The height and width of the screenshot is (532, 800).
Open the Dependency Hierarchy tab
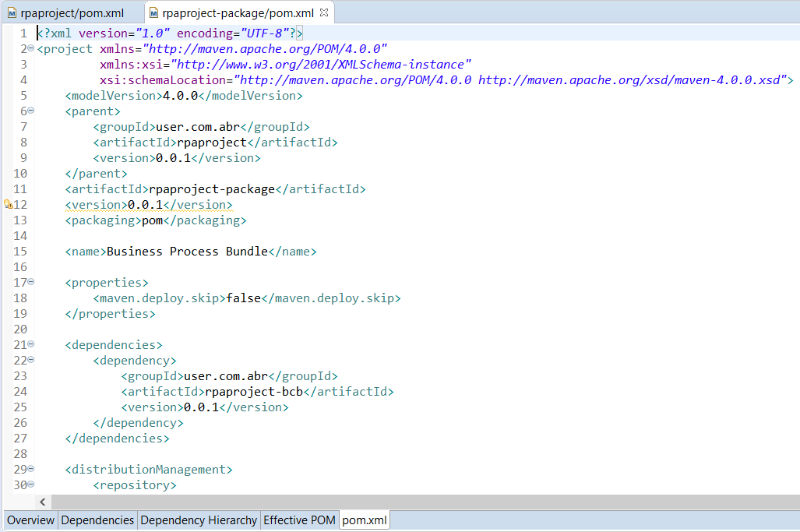pyautogui.click(x=199, y=520)
